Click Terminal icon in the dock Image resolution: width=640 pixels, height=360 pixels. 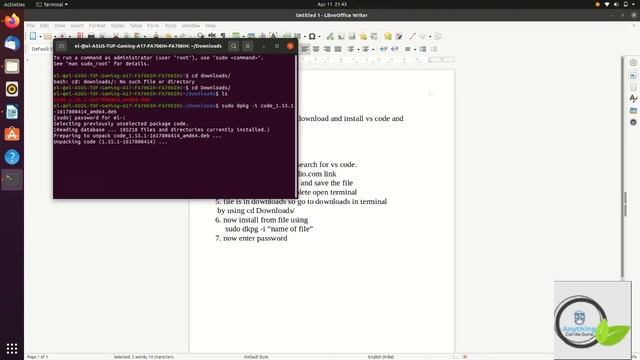coord(12,180)
